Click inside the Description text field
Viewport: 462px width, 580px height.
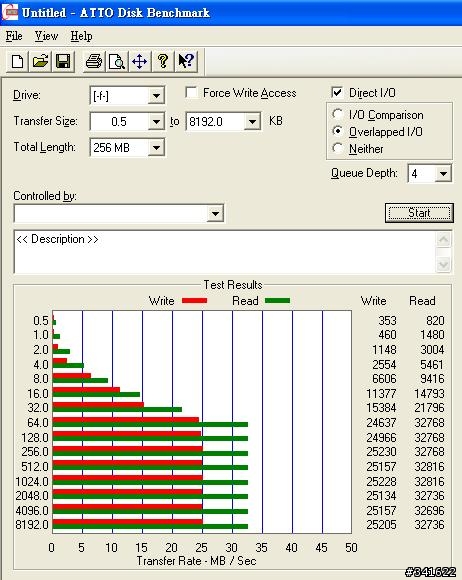[x=225, y=252]
